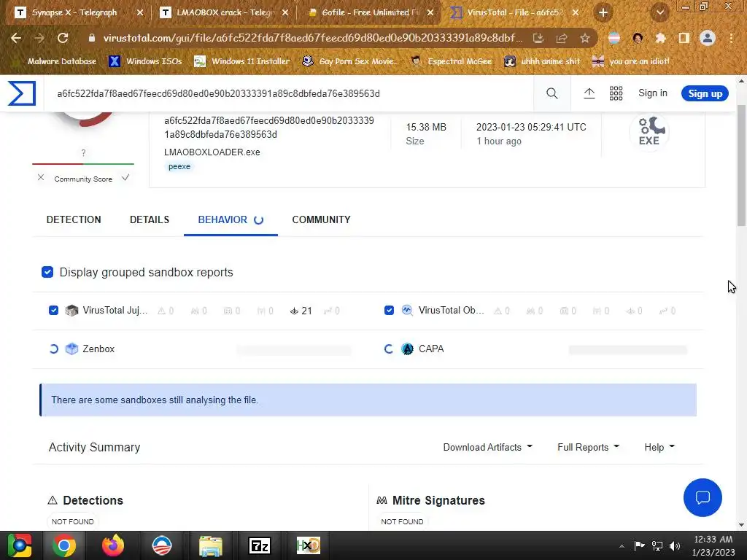
Task: Click the page vertical scrollbar thumb
Action: pos(741,164)
